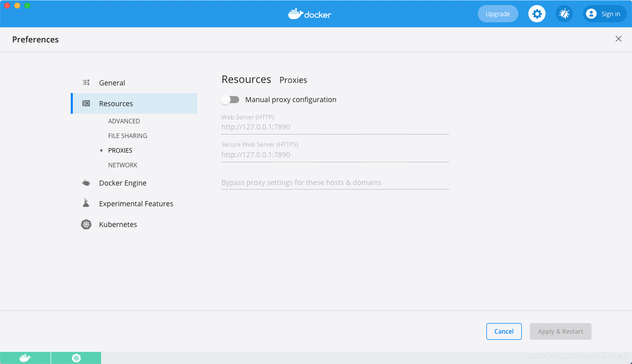Open the FILE SHARING subsection
The image size is (632, 364).
tap(127, 136)
